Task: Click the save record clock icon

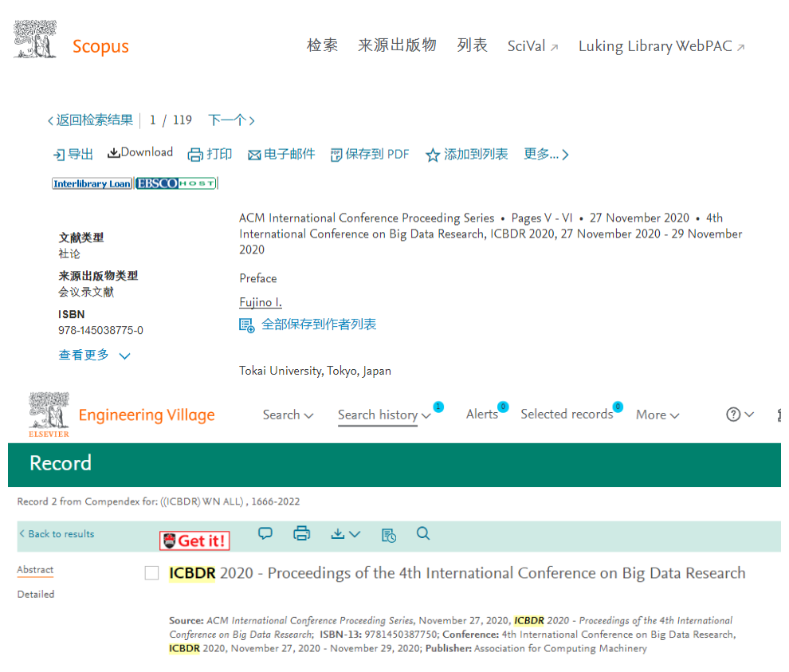Action: [x=388, y=536]
